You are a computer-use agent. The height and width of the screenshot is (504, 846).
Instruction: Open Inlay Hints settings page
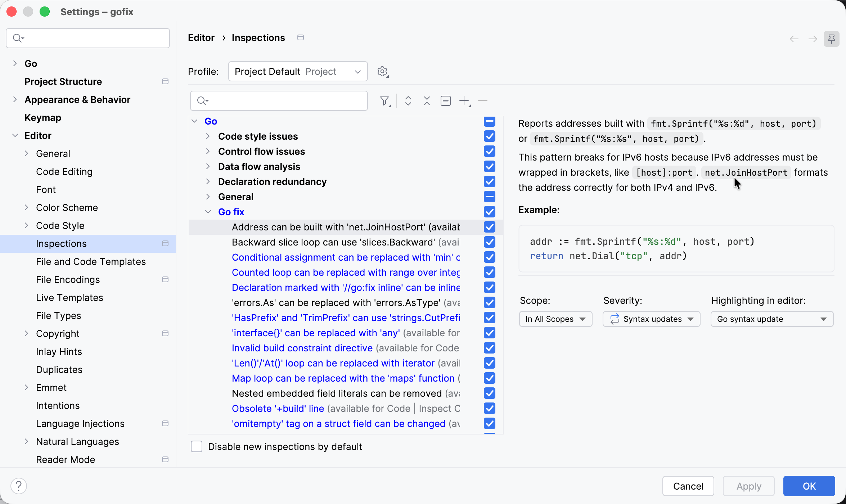click(59, 351)
